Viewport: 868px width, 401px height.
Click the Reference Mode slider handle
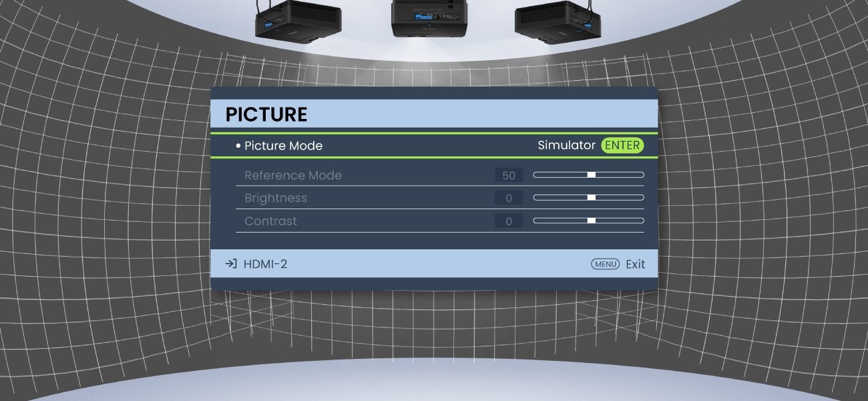click(591, 175)
